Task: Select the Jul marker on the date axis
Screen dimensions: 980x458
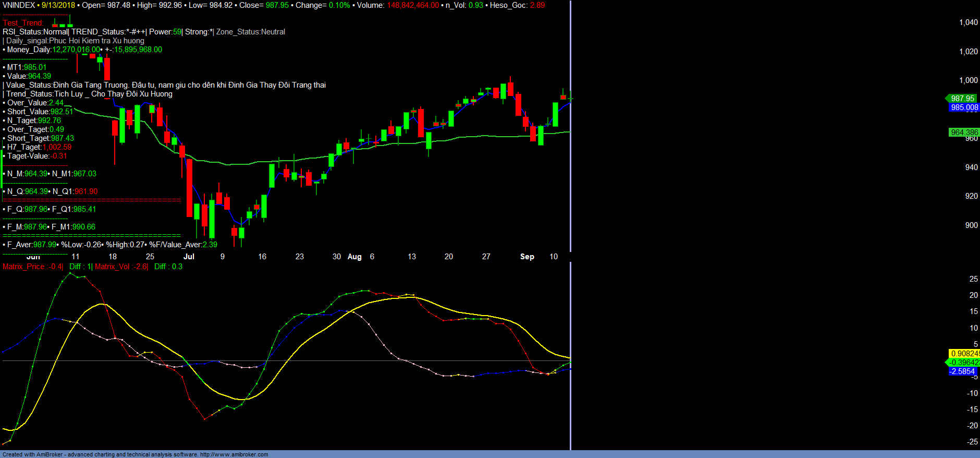Action: pos(189,257)
